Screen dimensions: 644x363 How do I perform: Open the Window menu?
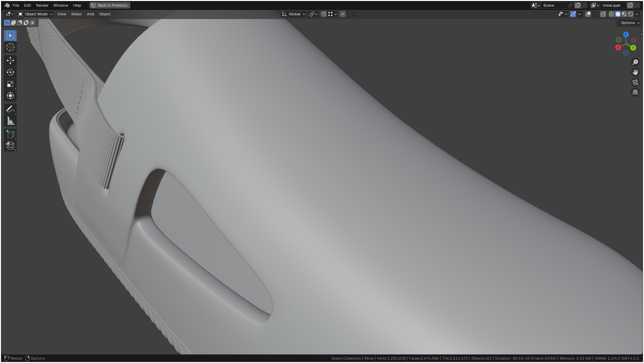61,5
